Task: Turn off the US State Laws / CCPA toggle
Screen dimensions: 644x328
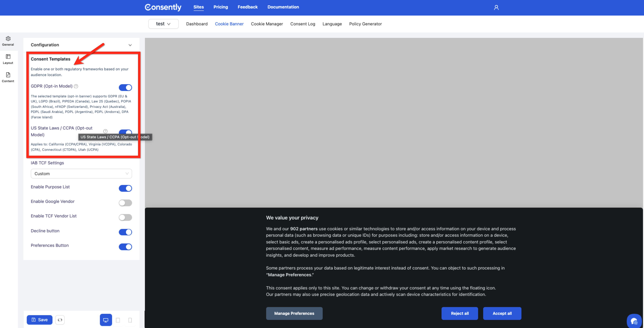Action: tap(125, 132)
